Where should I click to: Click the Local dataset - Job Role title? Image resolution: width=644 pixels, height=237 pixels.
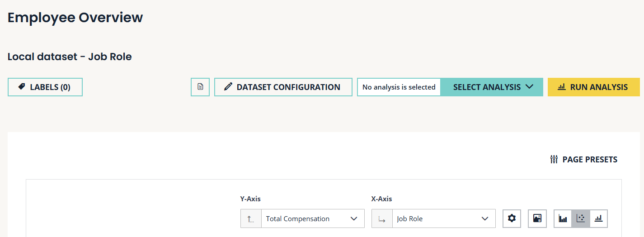tap(70, 57)
